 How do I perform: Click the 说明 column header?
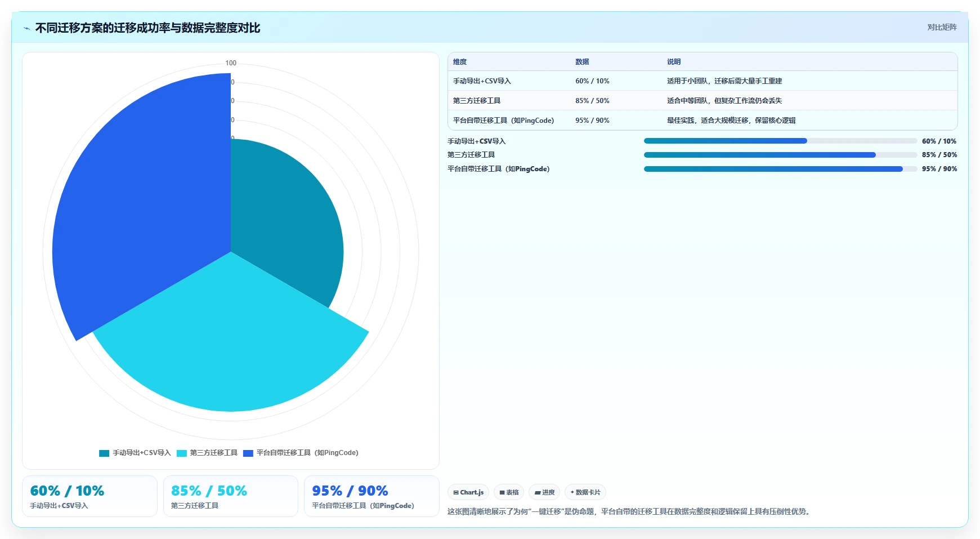click(x=674, y=62)
